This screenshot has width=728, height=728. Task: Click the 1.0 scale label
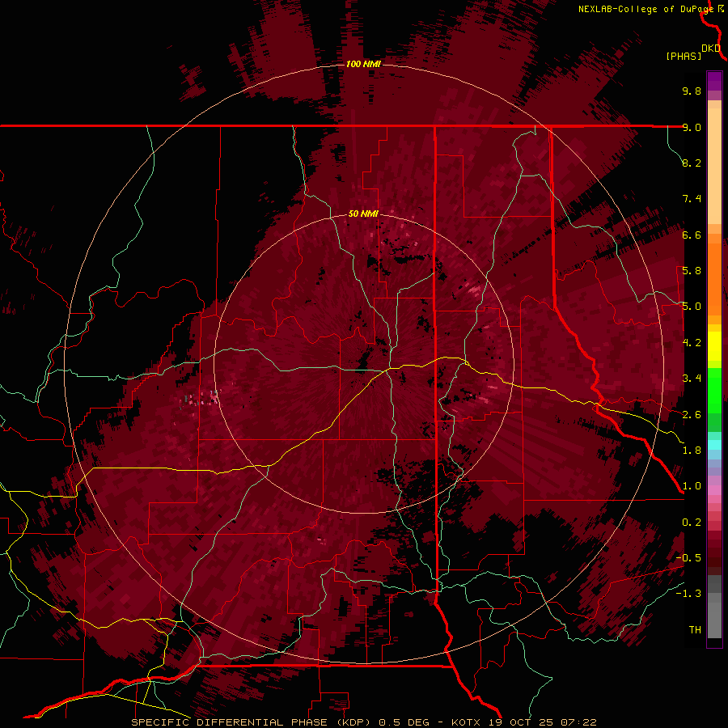pyautogui.click(x=692, y=486)
